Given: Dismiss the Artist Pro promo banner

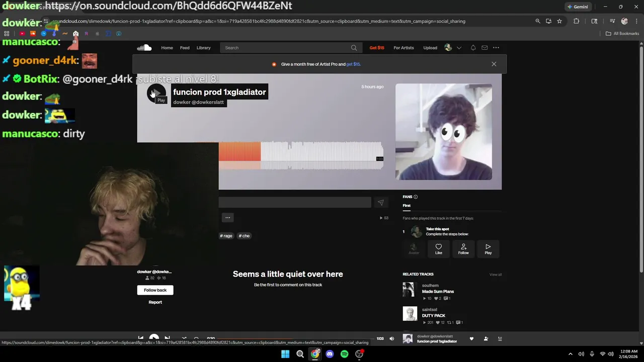Looking at the screenshot, I should pyautogui.click(x=494, y=64).
